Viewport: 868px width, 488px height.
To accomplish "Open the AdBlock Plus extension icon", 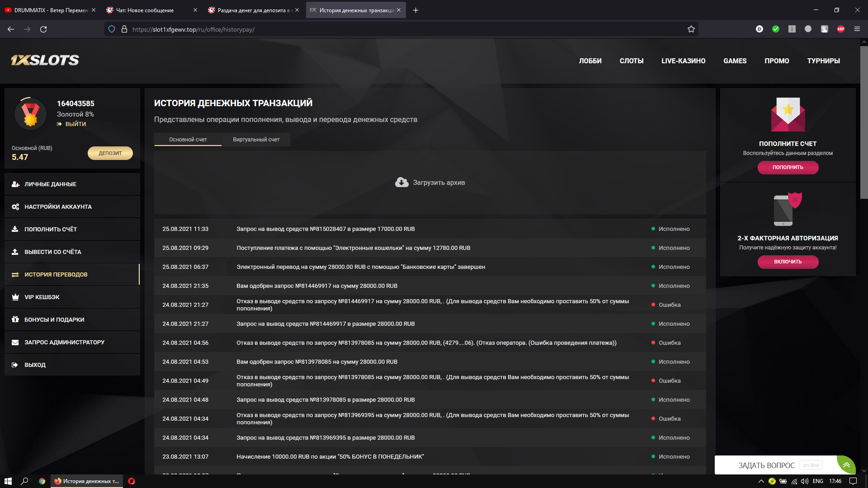I will [840, 29].
